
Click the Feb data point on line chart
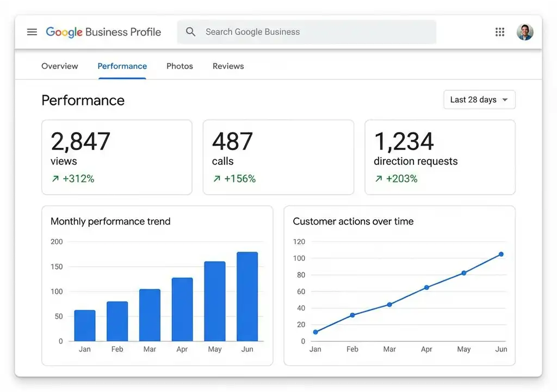point(352,315)
